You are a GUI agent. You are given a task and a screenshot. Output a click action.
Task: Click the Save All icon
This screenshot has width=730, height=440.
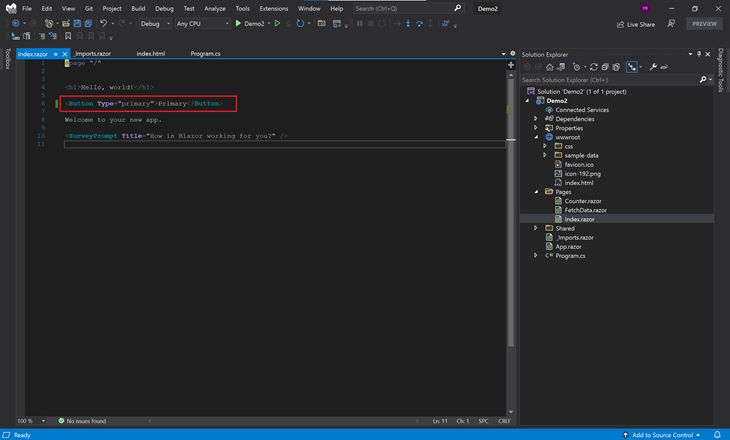[x=88, y=23]
